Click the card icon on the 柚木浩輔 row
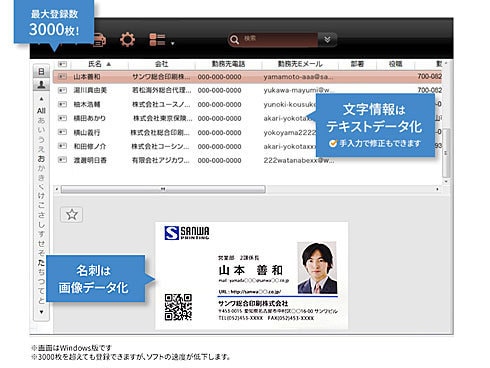490x368 pixels. point(62,104)
